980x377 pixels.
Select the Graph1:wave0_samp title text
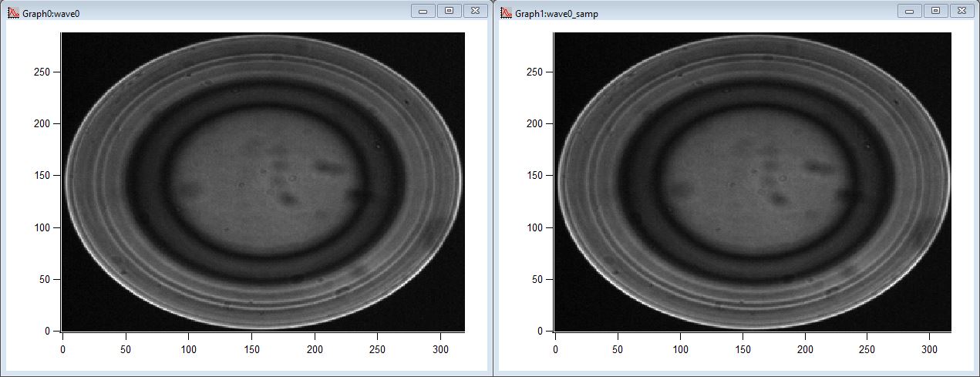click(556, 14)
